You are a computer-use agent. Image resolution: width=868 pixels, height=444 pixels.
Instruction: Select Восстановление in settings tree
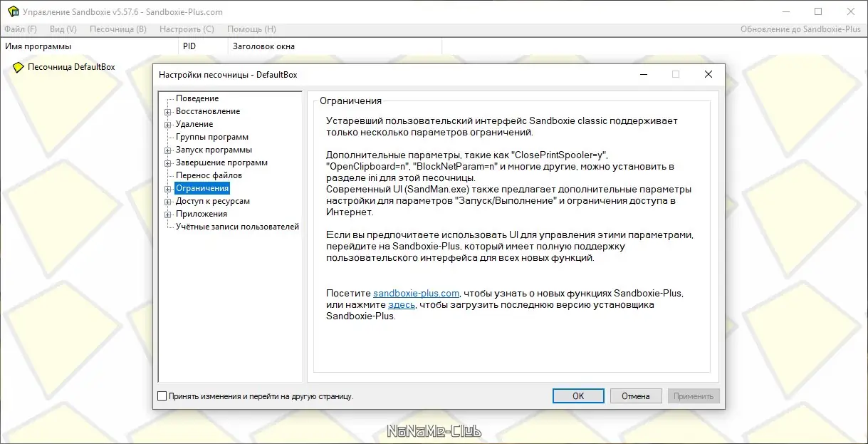[x=208, y=111]
